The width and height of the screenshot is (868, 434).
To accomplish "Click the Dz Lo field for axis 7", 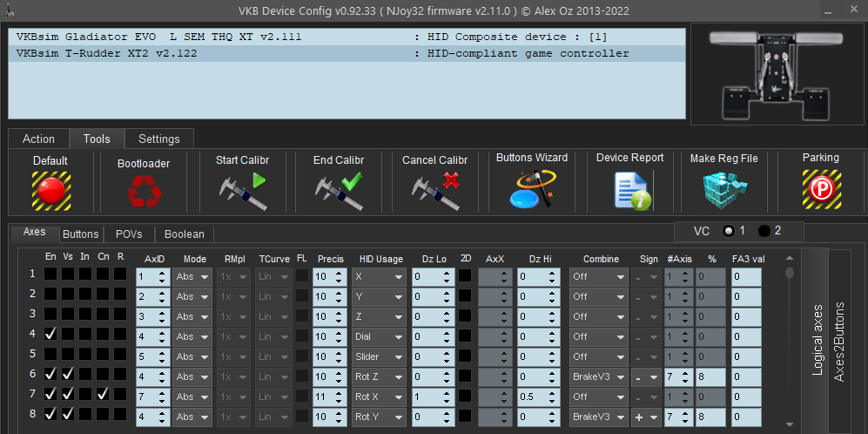I will coord(434,397).
